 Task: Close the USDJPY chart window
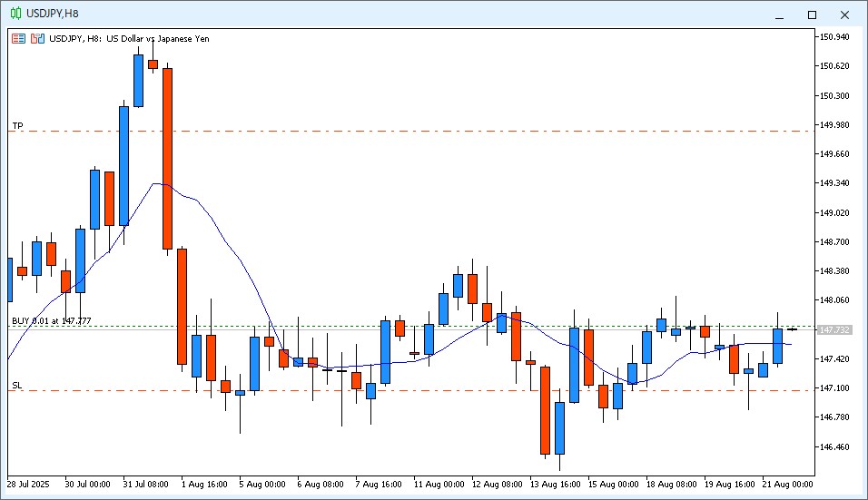[x=844, y=15]
